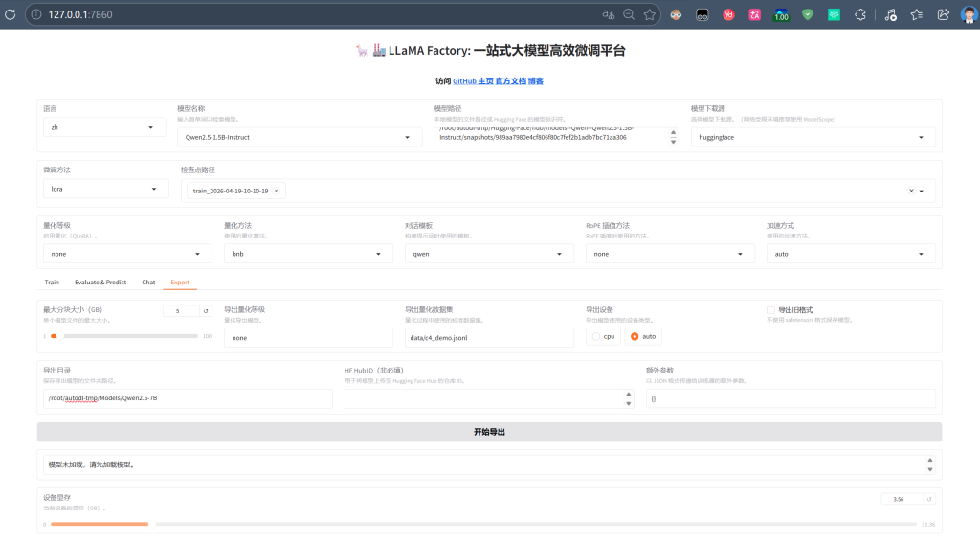Open site information icon beside the URL
Screen dimensions: 980x543
(36, 14)
